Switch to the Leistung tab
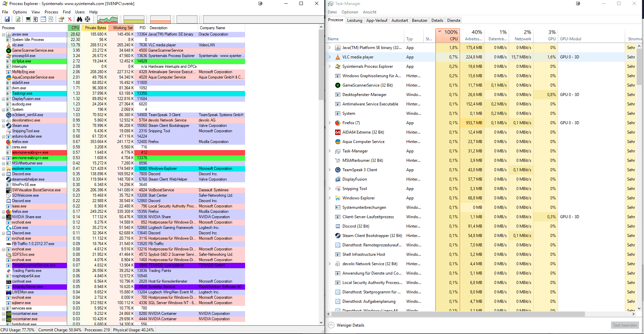644x334 pixels. pyautogui.click(x=355, y=20)
